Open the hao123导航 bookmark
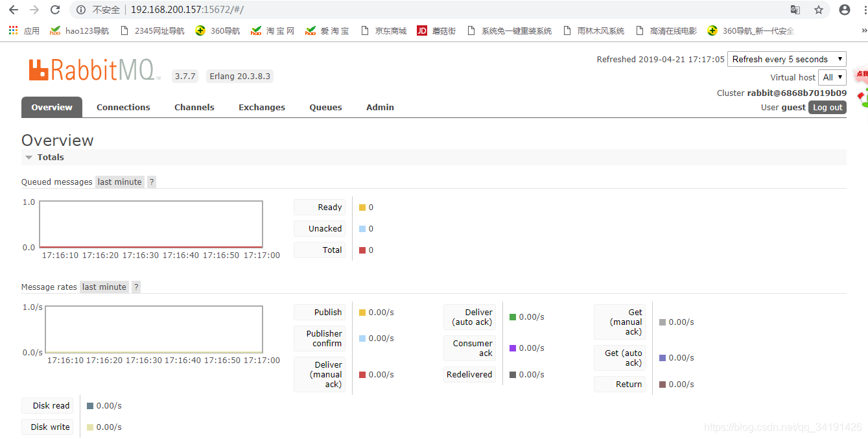This screenshot has height=439, width=868. (x=80, y=30)
